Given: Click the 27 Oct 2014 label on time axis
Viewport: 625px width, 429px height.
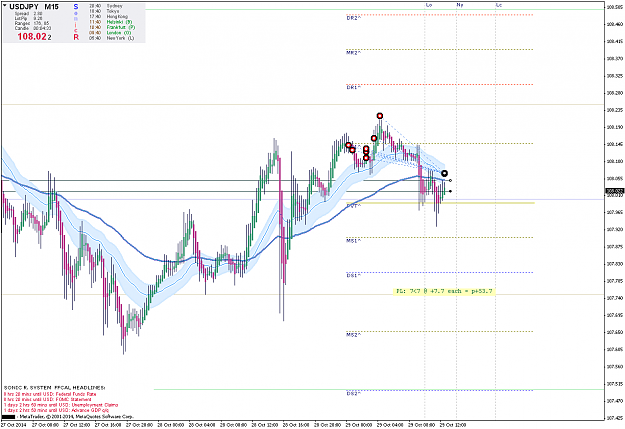Looking at the screenshot, I should coord(14,425).
